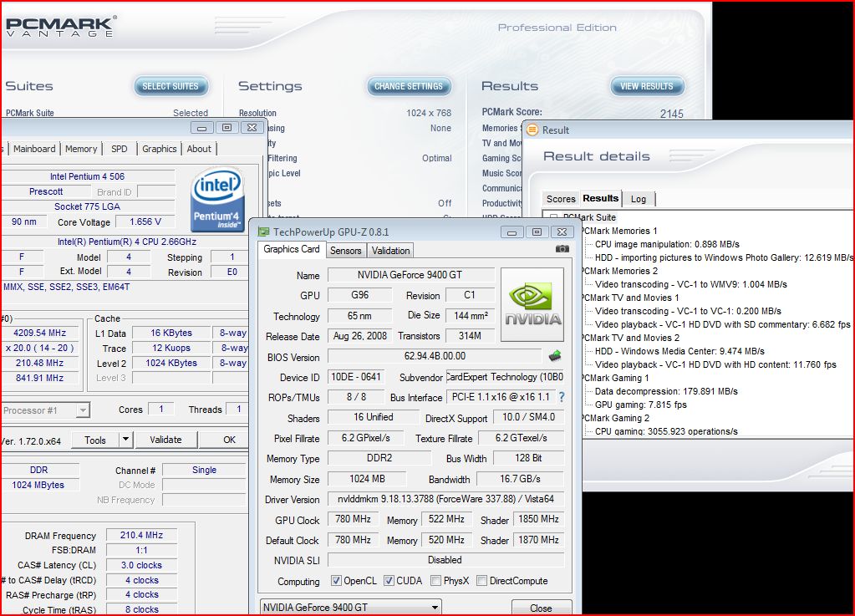The height and width of the screenshot is (616, 855).
Task: Toggle the CUDA checkbox
Action: click(x=389, y=581)
